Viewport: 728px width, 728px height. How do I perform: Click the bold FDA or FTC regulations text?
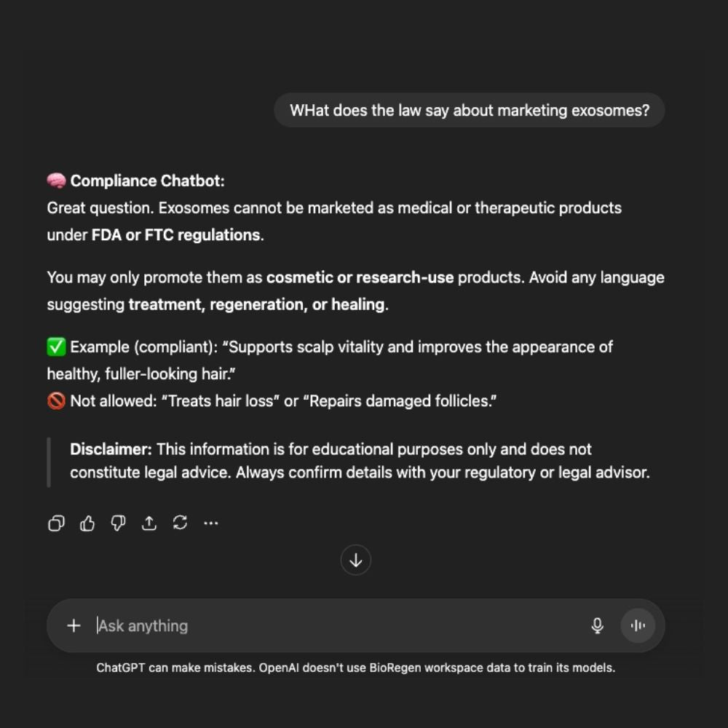(x=175, y=235)
